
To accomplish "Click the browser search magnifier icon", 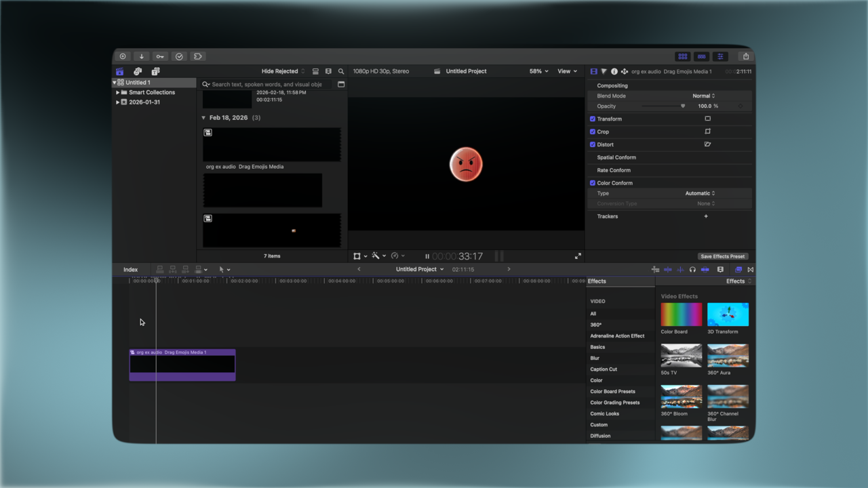I will coord(341,71).
